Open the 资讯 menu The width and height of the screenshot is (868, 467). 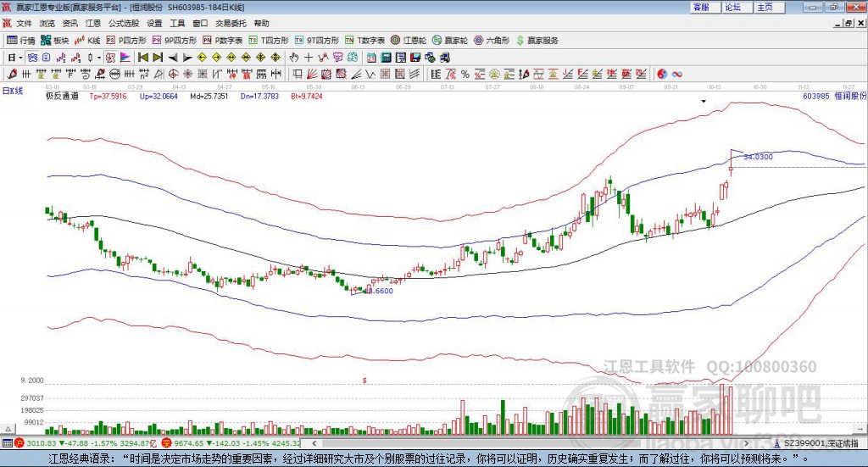(x=70, y=23)
